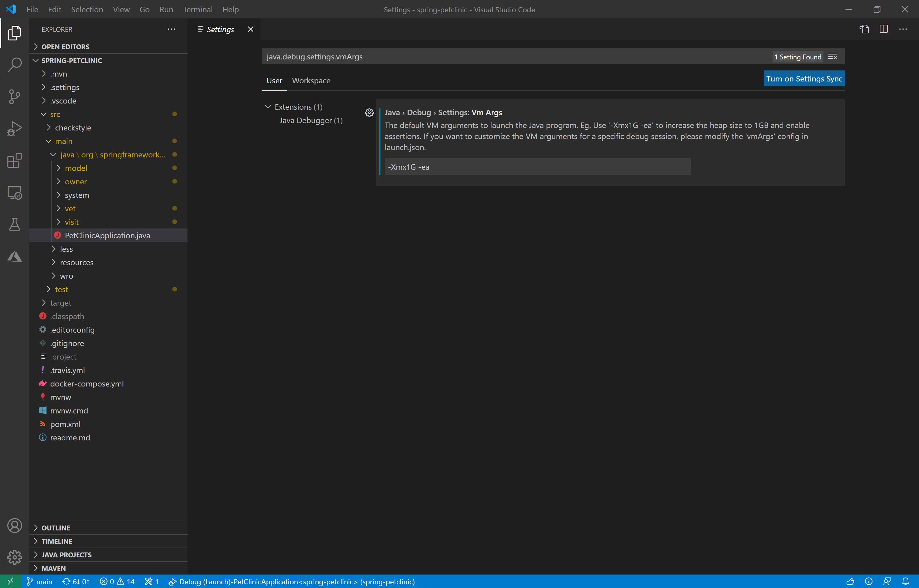The height and width of the screenshot is (588, 919).
Task: Expand the Java Projects section
Action: coord(108,554)
